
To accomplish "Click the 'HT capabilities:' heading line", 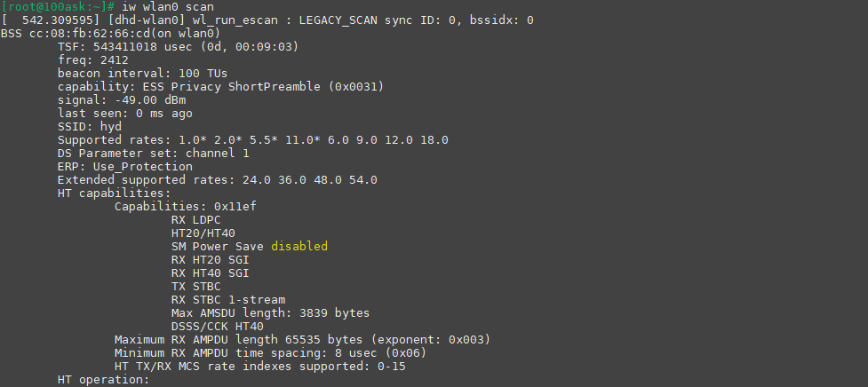I will (x=114, y=193).
